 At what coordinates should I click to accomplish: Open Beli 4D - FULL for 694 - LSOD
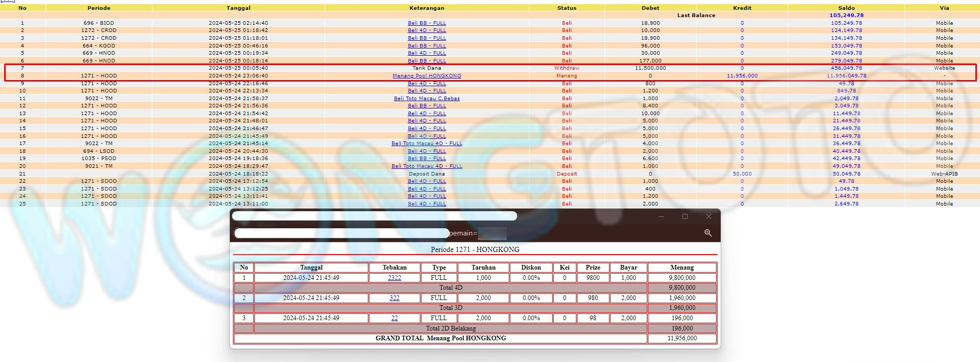click(x=426, y=151)
